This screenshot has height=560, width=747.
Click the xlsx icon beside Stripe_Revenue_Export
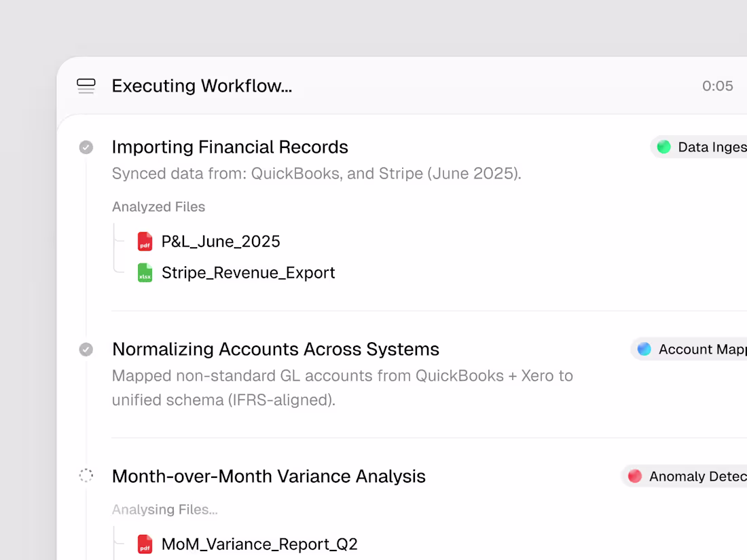145,272
